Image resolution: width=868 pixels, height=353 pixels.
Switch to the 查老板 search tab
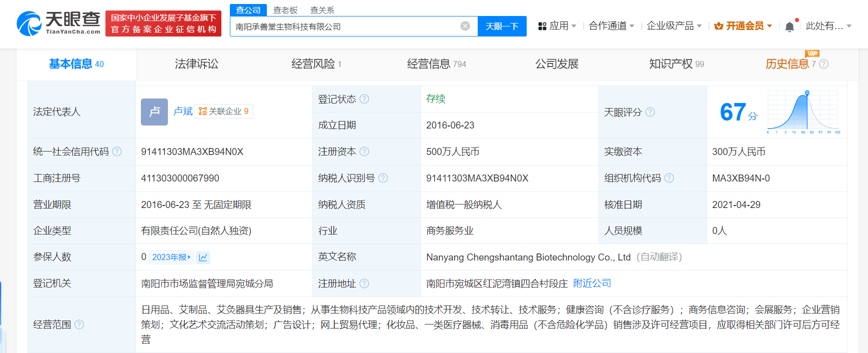click(x=285, y=10)
